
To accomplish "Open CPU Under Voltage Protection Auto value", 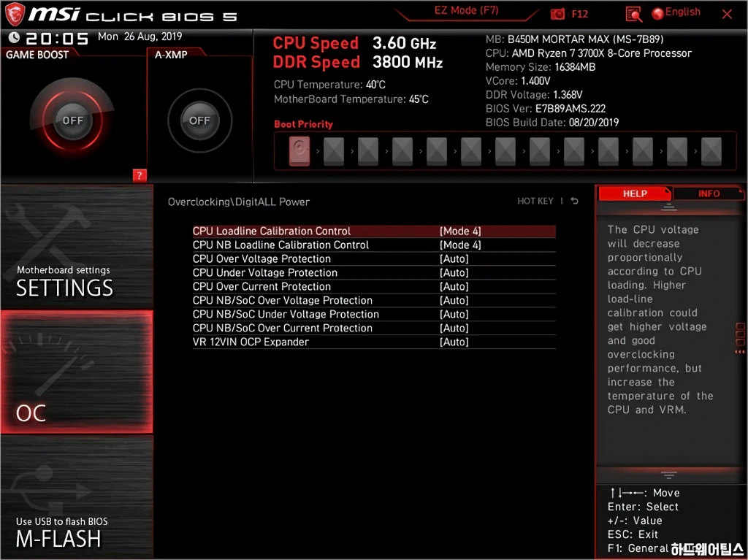I will [x=454, y=272].
